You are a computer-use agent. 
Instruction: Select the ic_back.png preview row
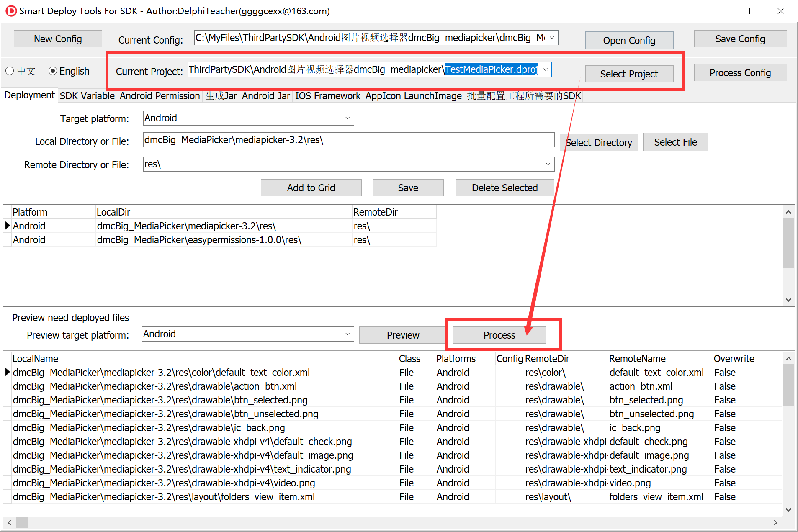click(x=393, y=428)
